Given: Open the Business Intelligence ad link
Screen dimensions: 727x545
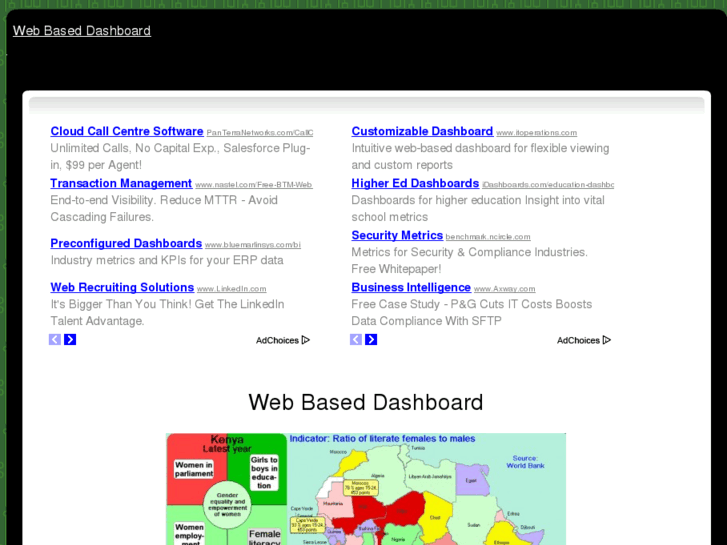Looking at the screenshot, I should coord(411,288).
